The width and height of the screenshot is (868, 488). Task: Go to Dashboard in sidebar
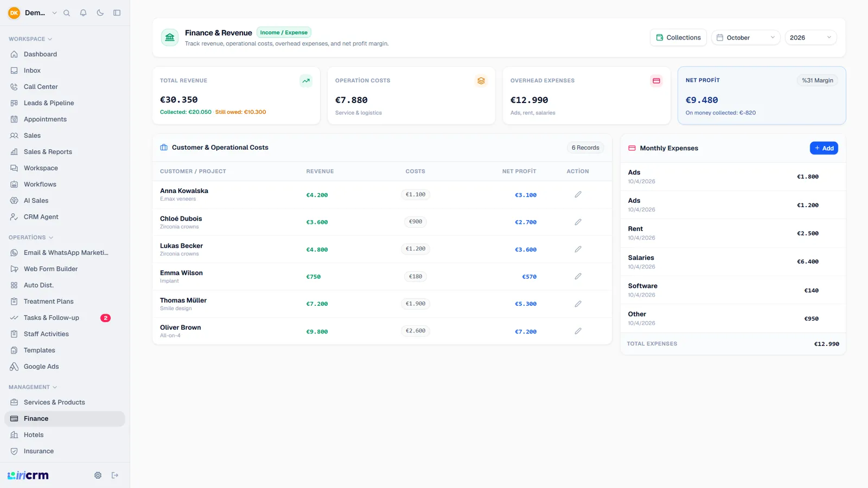tap(65, 54)
